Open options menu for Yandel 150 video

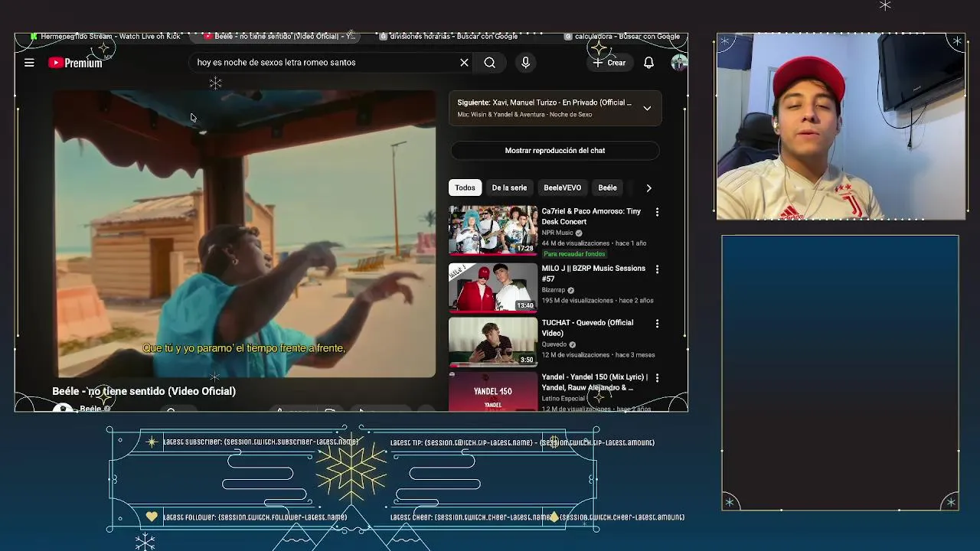pyautogui.click(x=657, y=378)
